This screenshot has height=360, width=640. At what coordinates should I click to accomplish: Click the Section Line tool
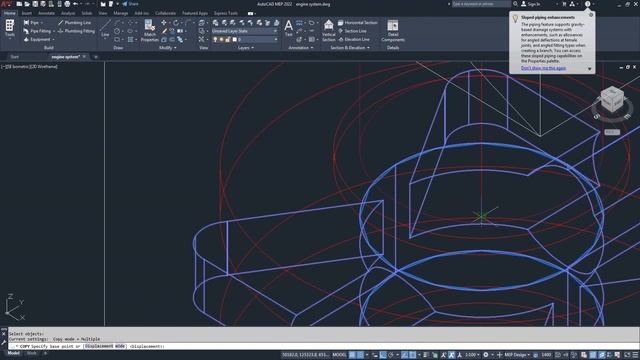352,31
